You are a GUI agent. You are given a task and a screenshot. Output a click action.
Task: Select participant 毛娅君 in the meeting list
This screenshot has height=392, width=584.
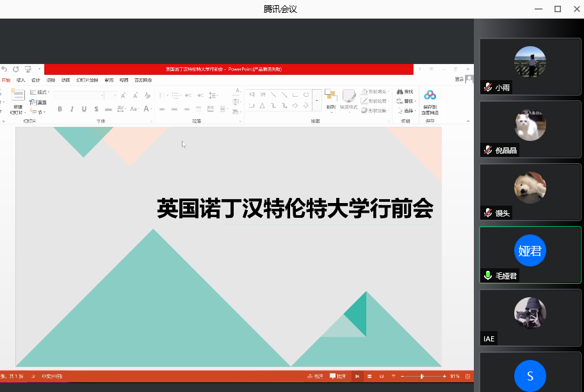coord(530,255)
